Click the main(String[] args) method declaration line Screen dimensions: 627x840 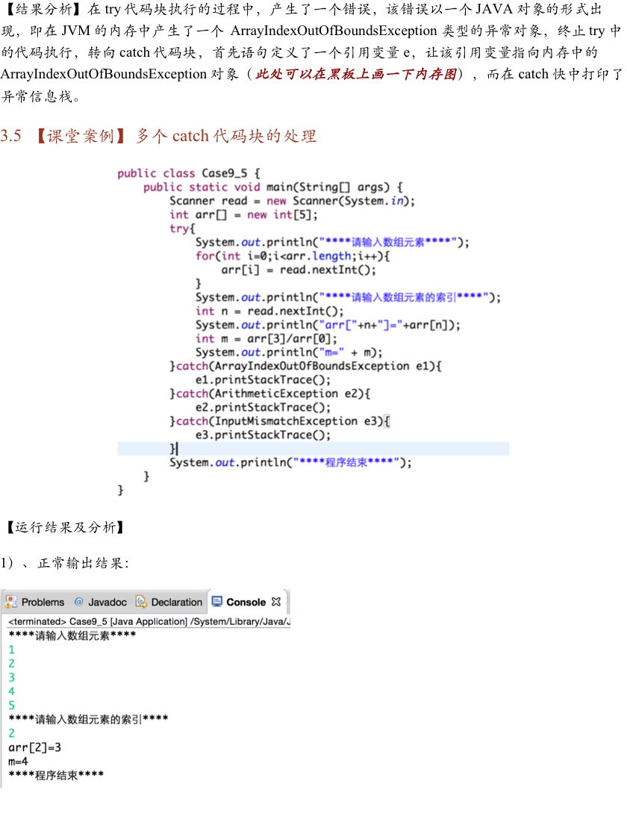click(x=272, y=187)
